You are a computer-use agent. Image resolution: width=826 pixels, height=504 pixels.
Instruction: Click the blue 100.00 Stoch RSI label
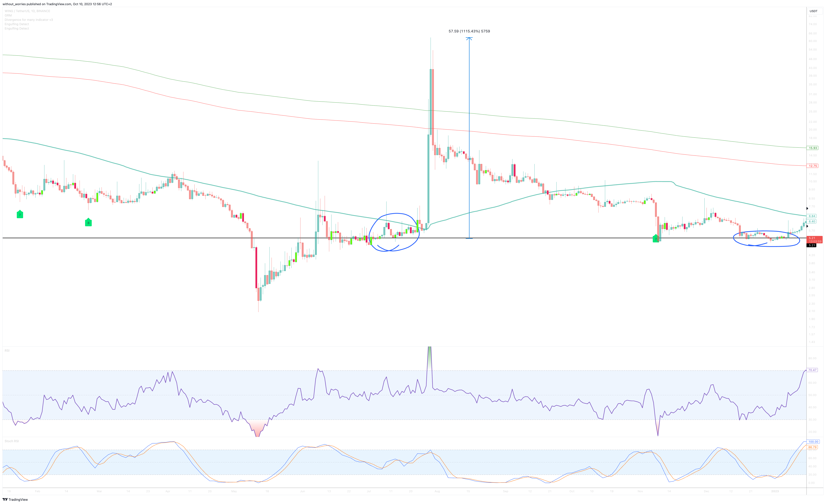pos(813,442)
